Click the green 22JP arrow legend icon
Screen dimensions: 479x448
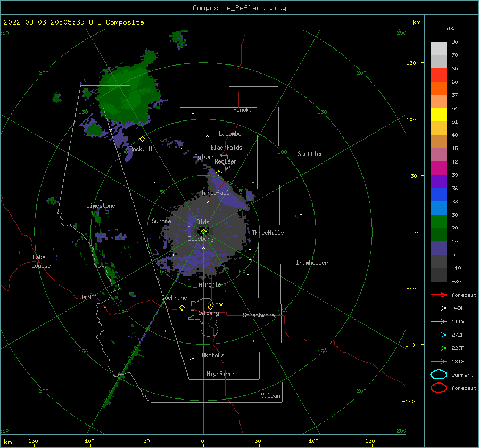439,348
